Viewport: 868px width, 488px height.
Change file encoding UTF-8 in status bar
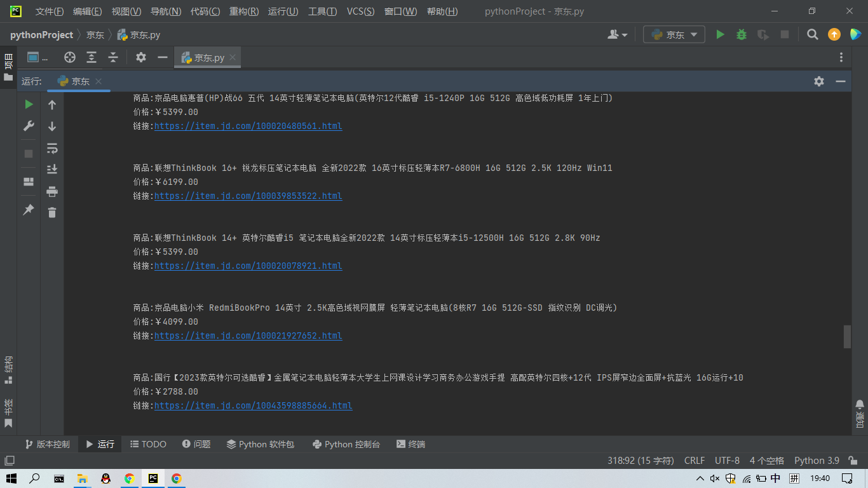727,461
